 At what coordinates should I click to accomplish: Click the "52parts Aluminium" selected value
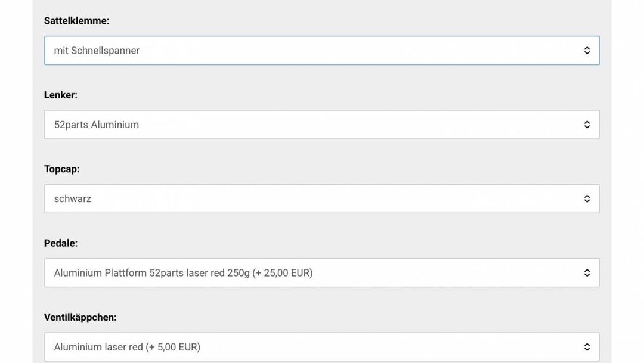(97, 125)
